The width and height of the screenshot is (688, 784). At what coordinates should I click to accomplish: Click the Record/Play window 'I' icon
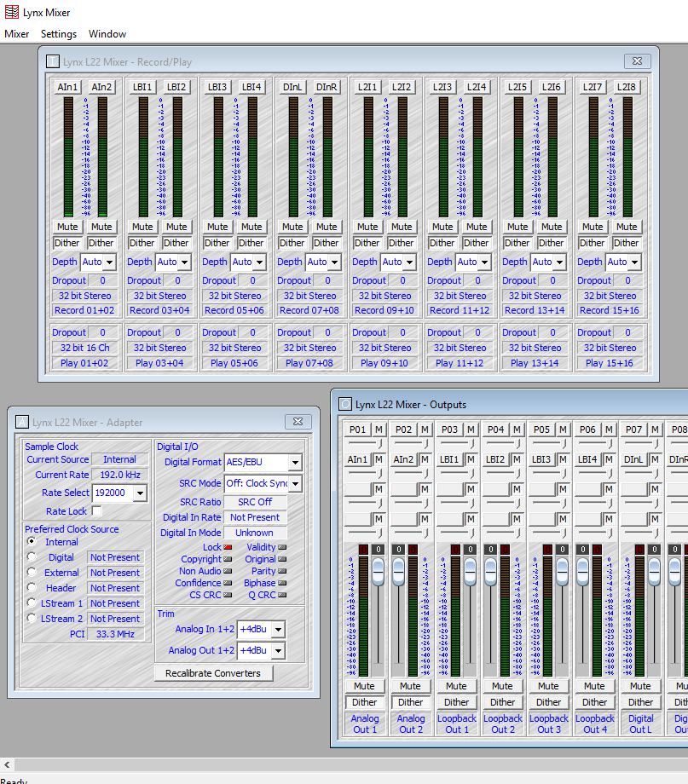(53, 61)
